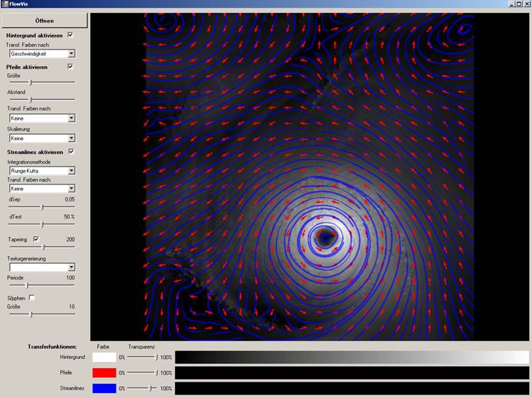The image size is (532, 398).
Task: Click the FlowVis title bar app icon
Action: (x=5, y=4)
